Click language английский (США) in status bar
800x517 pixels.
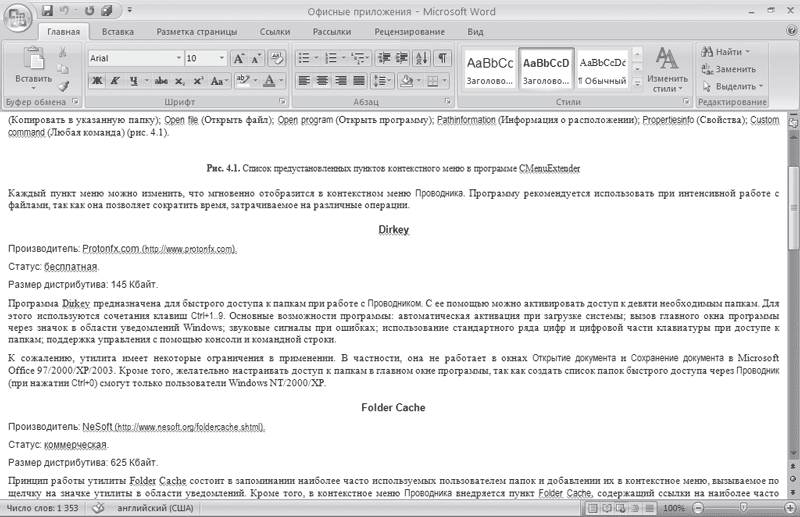(155, 508)
